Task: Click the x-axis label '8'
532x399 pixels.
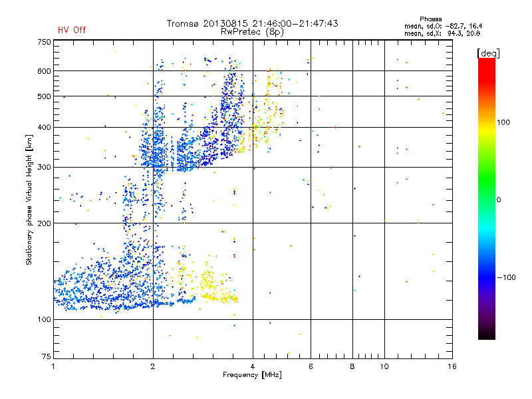Action: pyautogui.click(x=352, y=366)
